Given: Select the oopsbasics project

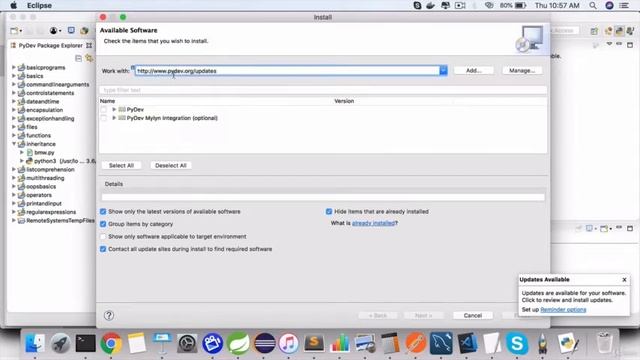Looking at the screenshot, I should click(41, 187).
